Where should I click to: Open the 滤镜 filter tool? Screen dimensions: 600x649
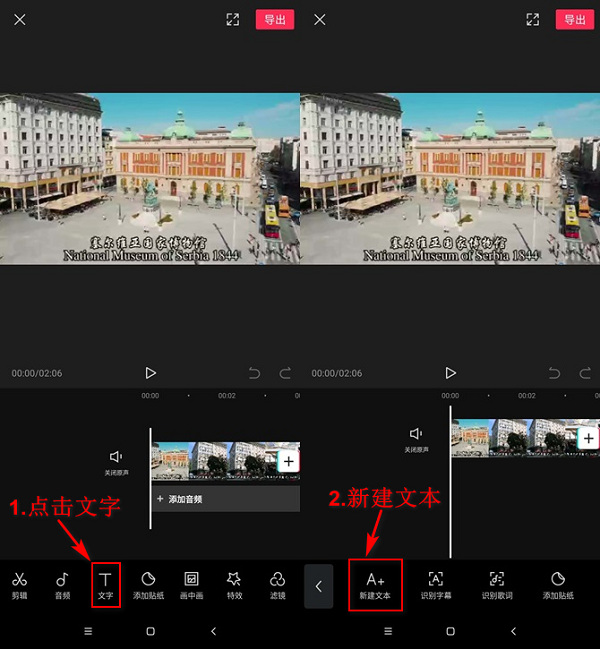click(277, 585)
